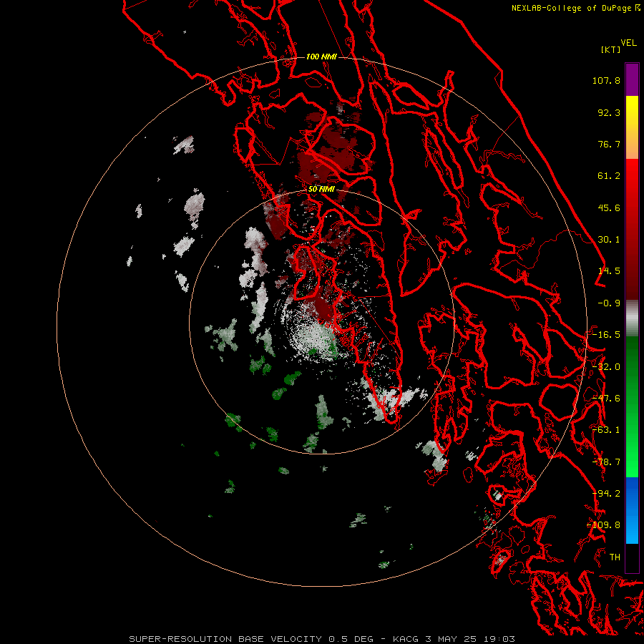
Task: Click the 100 NMI range ring label
Action: (321, 57)
